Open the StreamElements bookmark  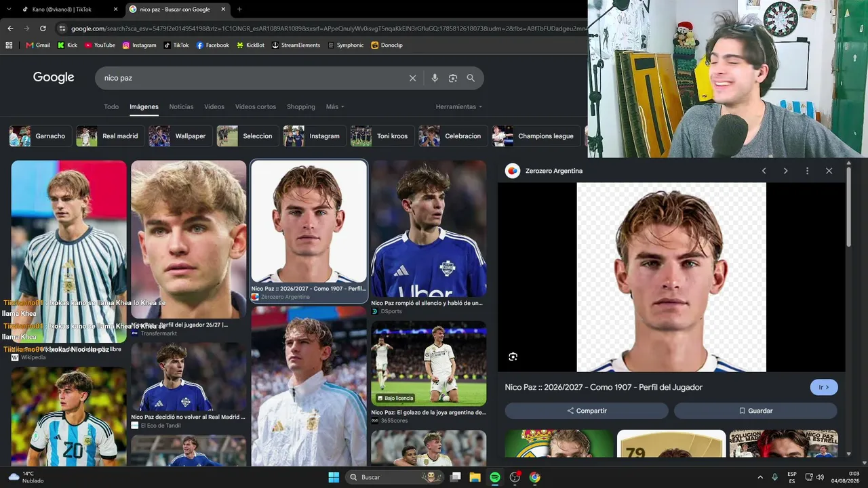[x=296, y=45]
